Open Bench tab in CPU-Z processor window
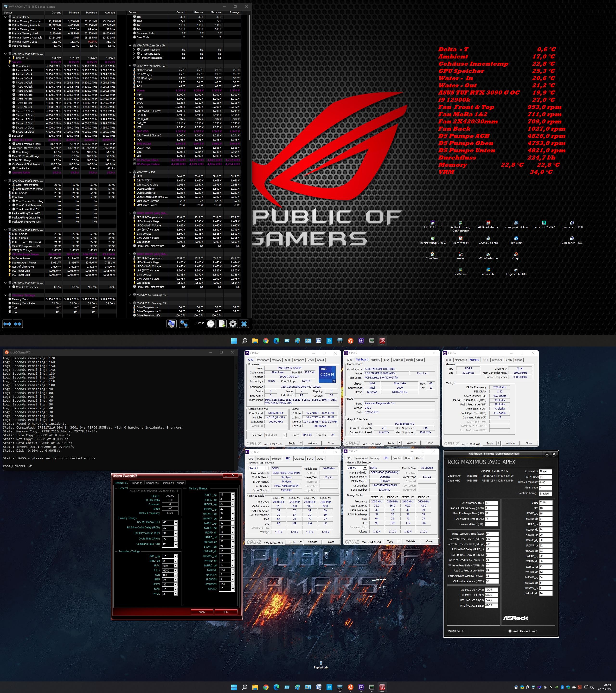The width and height of the screenshot is (616, 693). [310, 360]
